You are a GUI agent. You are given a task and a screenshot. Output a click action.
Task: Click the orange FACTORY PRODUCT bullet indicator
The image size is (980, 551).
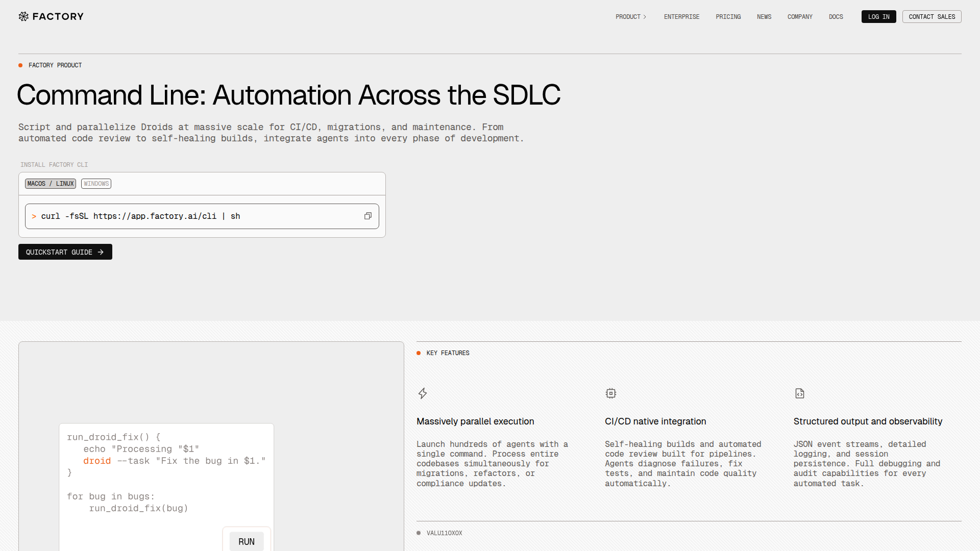20,65
